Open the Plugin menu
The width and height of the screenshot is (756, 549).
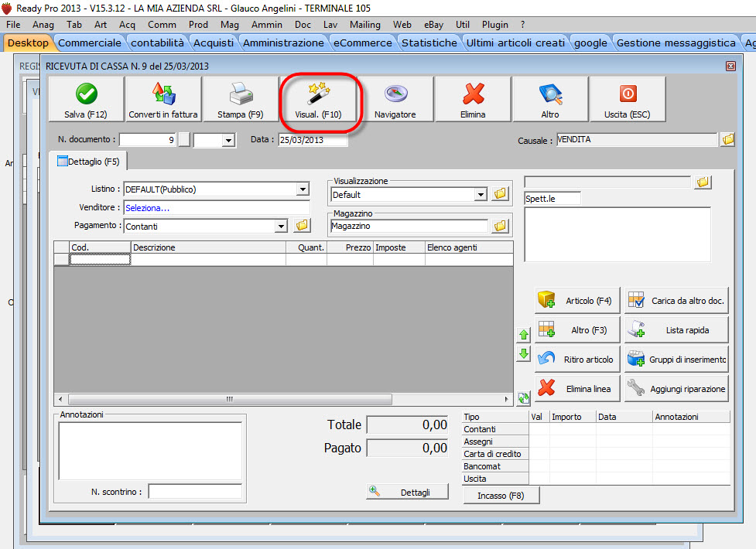pyautogui.click(x=495, y=25)
